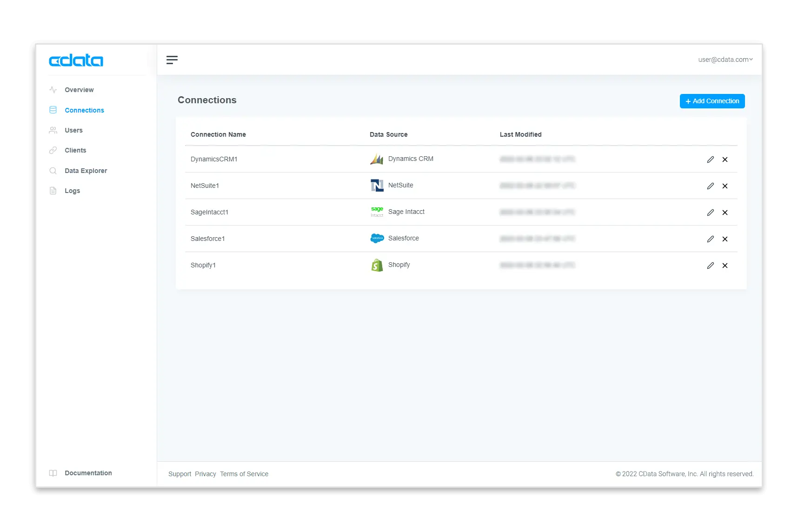Edit the SageIntacct1 connection
Image resolution: width=798 pixels, height=532 pixels.
coord(710,213)
